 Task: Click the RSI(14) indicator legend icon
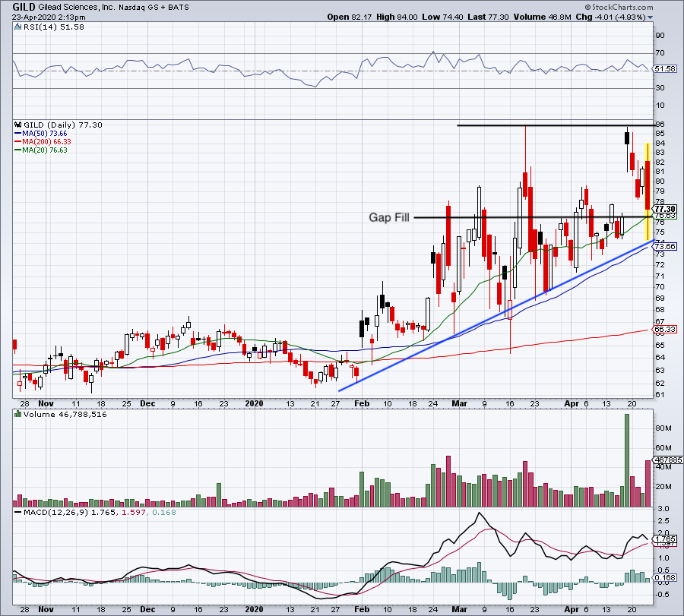click(x=17, y=27)
